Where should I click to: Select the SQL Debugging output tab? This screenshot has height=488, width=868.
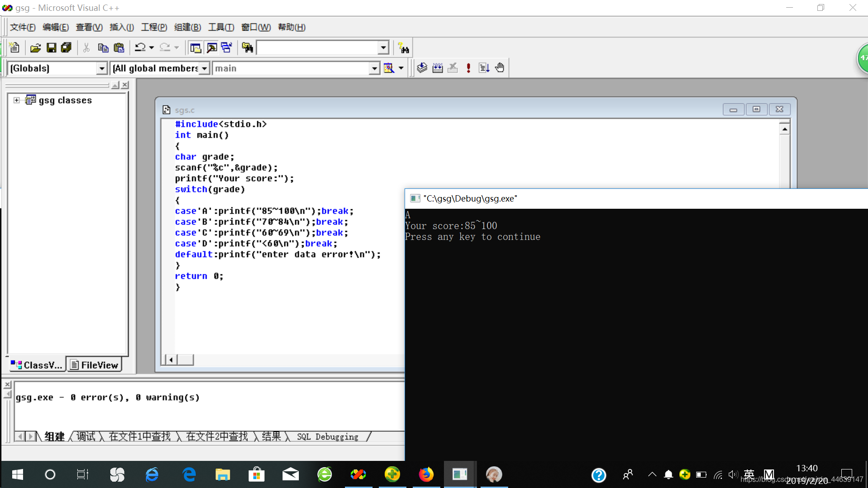click(x=328, y=436)
